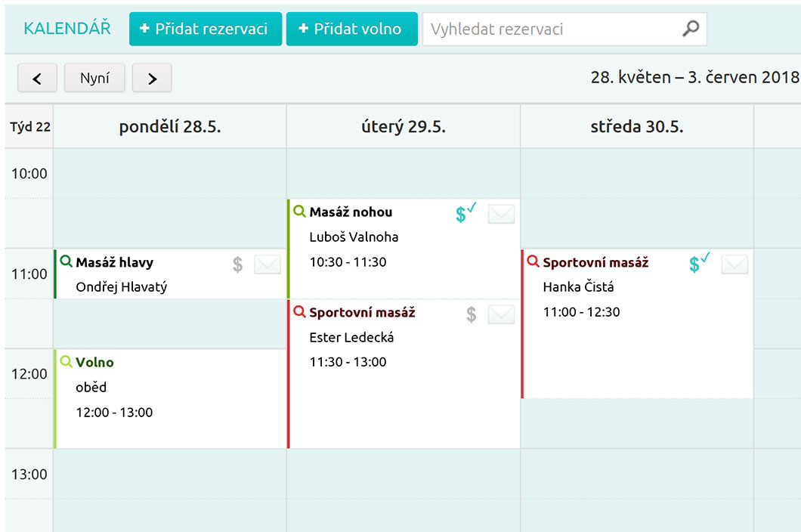Click the dollar payment icon on Masáž hlavy
The width and height of the screenshot is (801, 532).
(x=238, y=264)
